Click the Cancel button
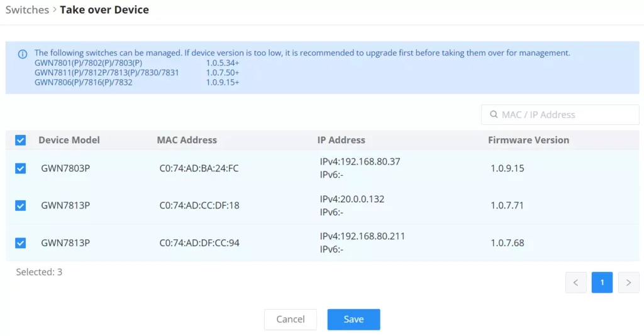 coord(291,319)
